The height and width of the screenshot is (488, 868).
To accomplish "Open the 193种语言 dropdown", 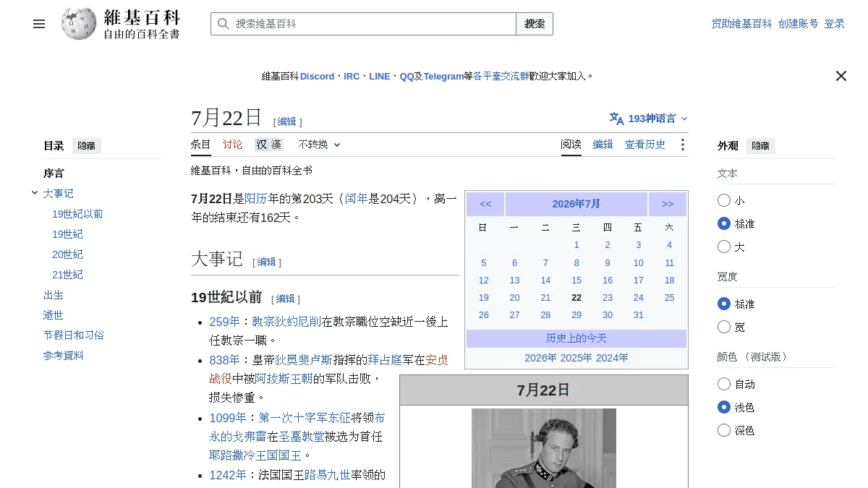I will coord(649,119).
